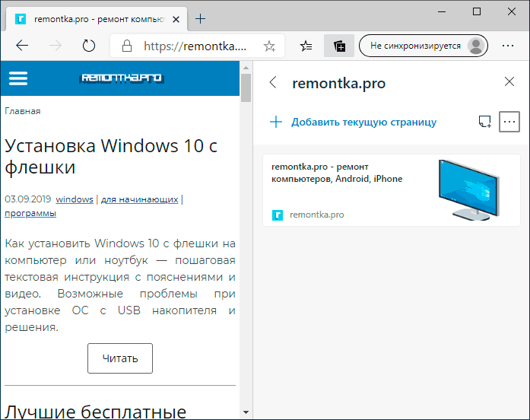Click the tab favicon for remontka.pro
Screen dimensions: 530x420
tap(21, 19)
